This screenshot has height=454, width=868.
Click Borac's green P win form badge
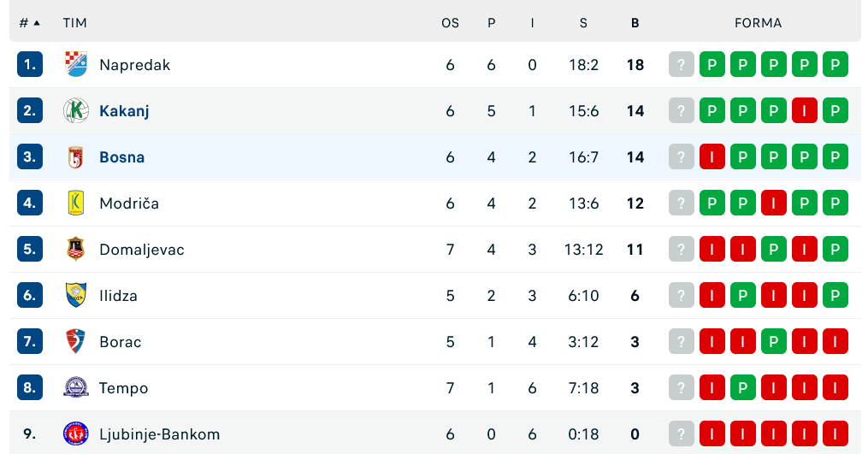click(773, 341)
